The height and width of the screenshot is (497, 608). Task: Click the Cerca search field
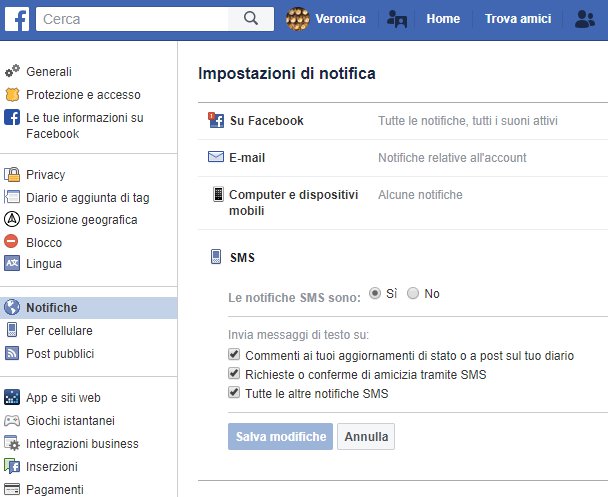[x=132, y=19]
